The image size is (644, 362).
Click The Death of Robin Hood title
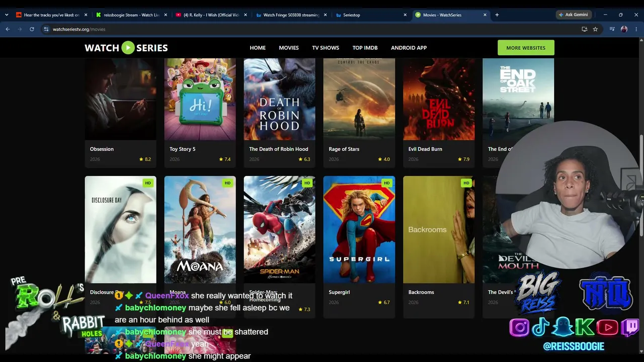pos(279,149)
